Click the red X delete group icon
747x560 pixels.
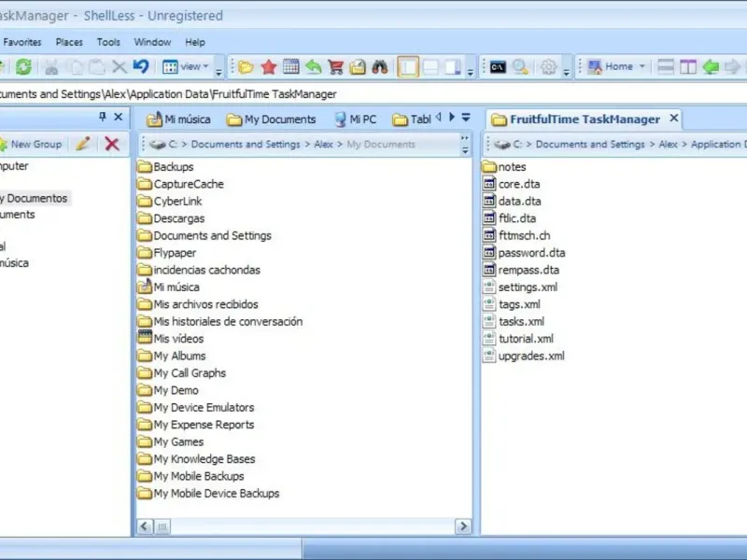pyautogui.click(x=112, y=144)
